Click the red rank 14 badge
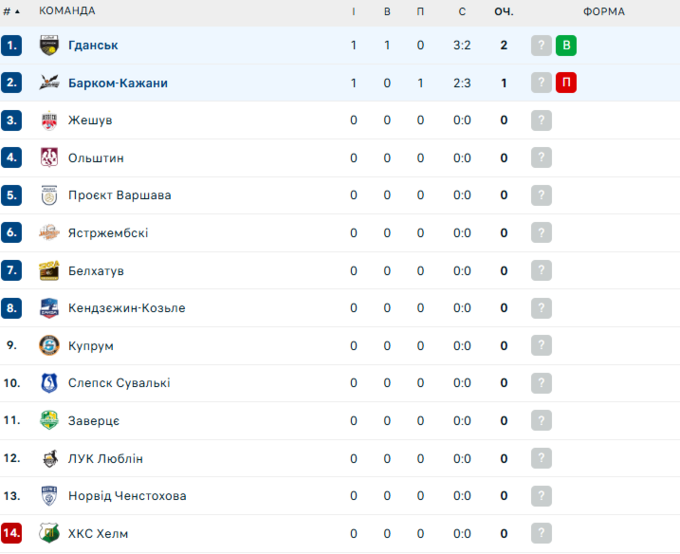The height and width of the screenshot is (554, 680). [x=12, y=533]
